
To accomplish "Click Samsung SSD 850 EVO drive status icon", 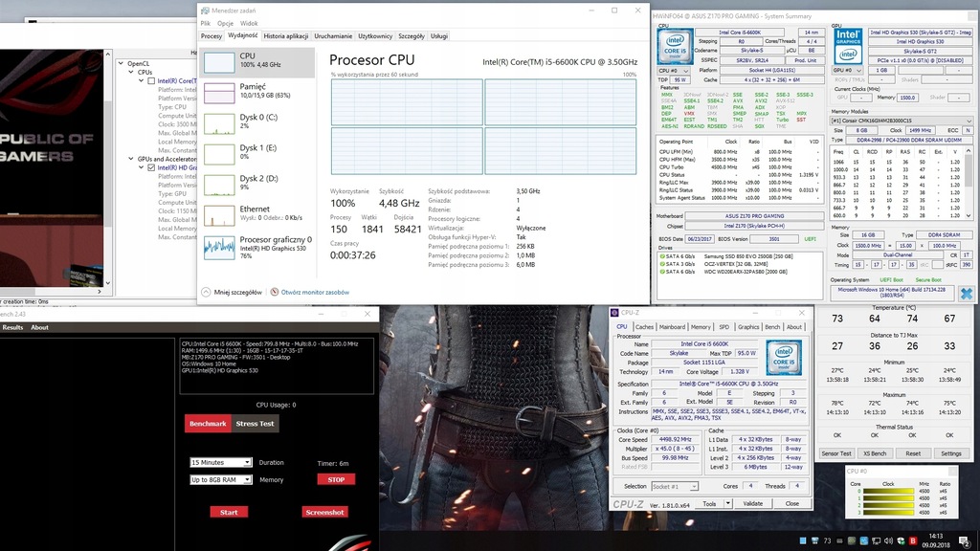I will (x=662, y=256).
